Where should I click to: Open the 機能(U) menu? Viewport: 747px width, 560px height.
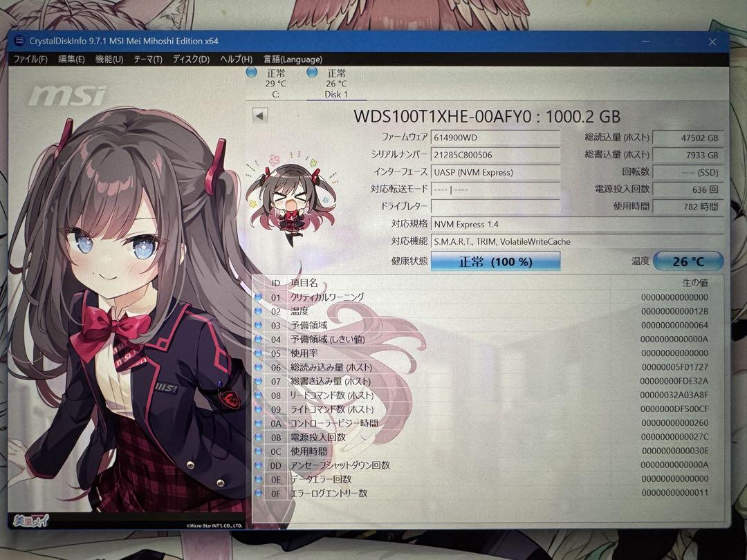109,59
